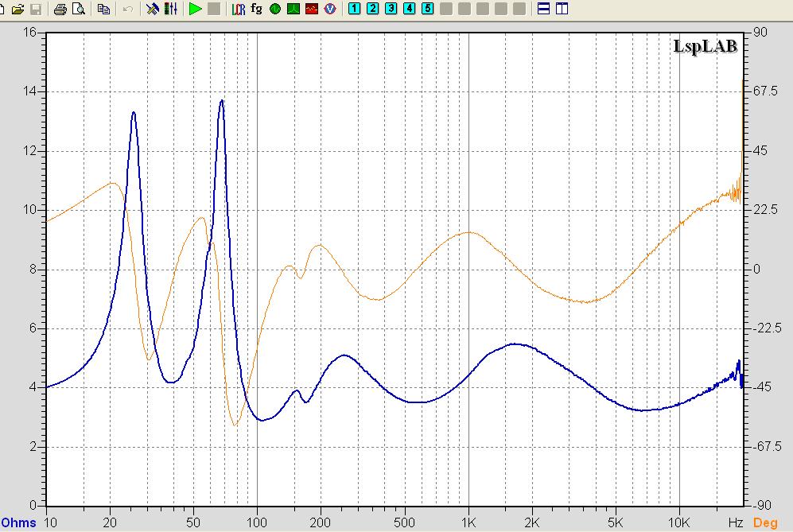793x532 pixels.
Task: Copy the graph using the copy icon
Action: 103,9
